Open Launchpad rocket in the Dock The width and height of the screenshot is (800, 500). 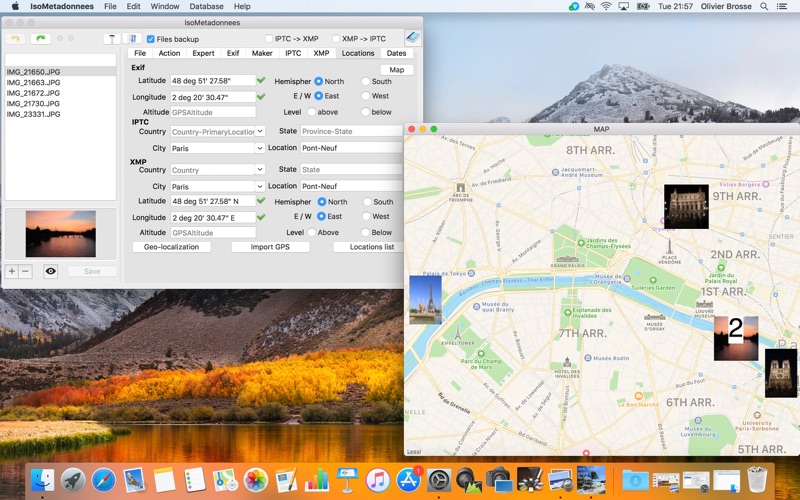point(73,480)
